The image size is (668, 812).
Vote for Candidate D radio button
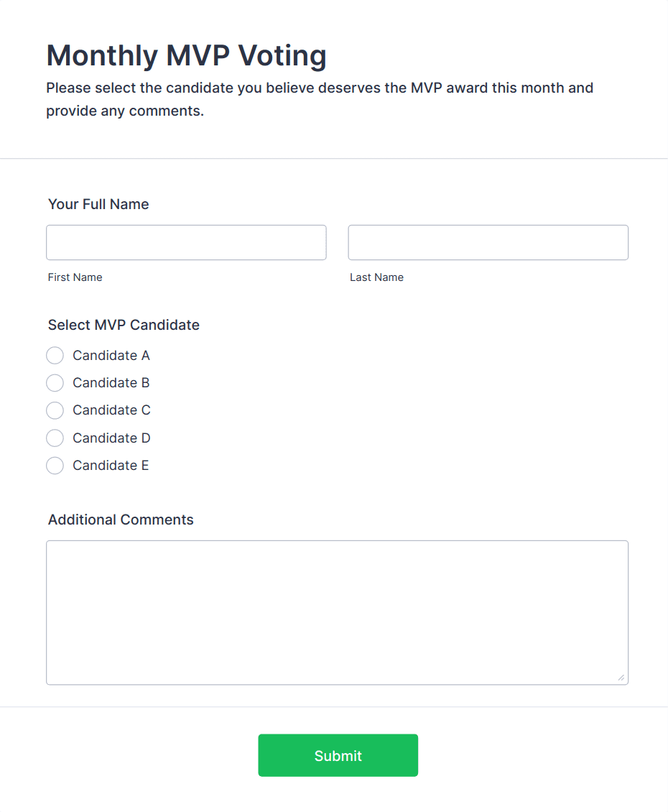click(55, 438)
